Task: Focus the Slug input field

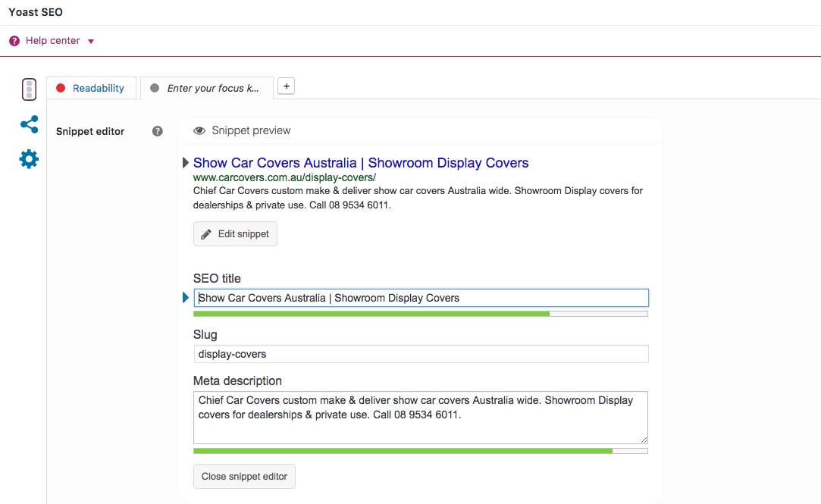Action: [421, 354]
